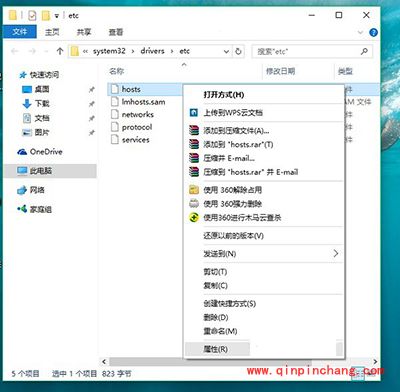The image size is (400, 392).
Task: Click the search etc input box
Action: pyautogui.click(x=312, y=52)
